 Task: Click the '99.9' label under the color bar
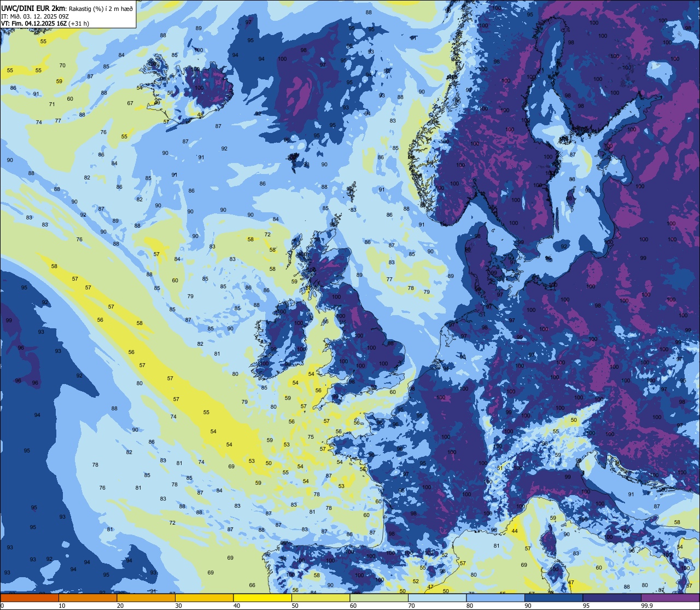(647, 606)
